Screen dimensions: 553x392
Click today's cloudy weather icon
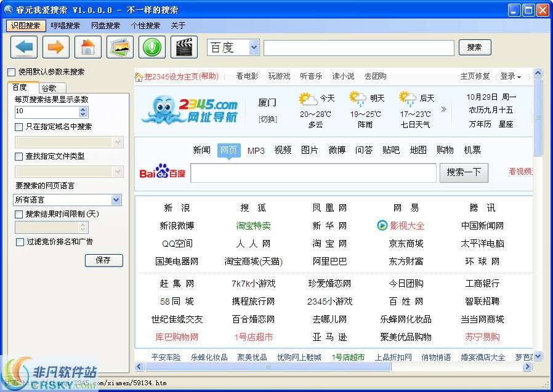pos(307,100)
